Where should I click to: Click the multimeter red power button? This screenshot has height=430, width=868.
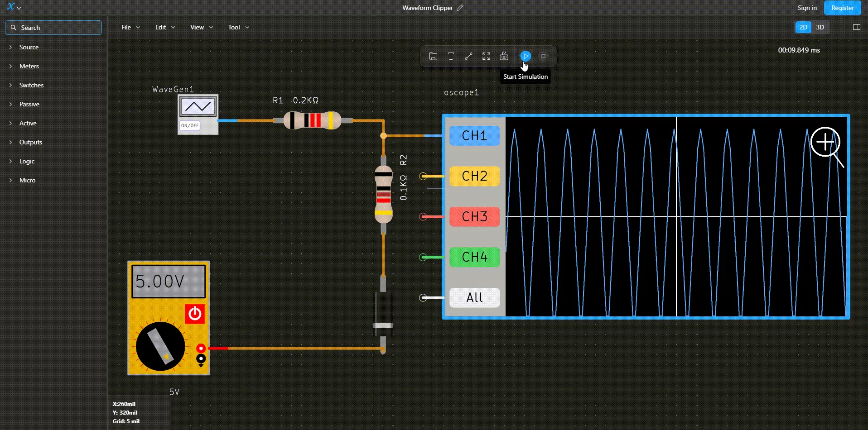pyautogui.click(x=195, y=314)
